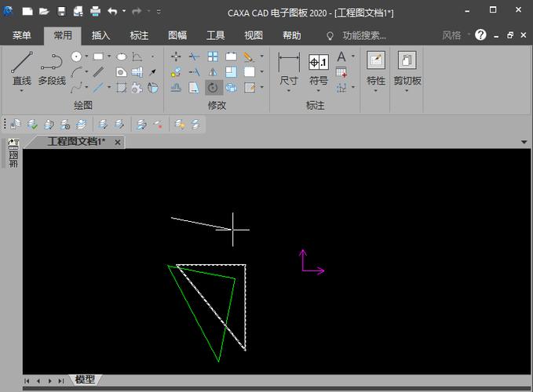
Task: Click the 尺寸 dimension tool icon
Action: [x=289, y=64]
